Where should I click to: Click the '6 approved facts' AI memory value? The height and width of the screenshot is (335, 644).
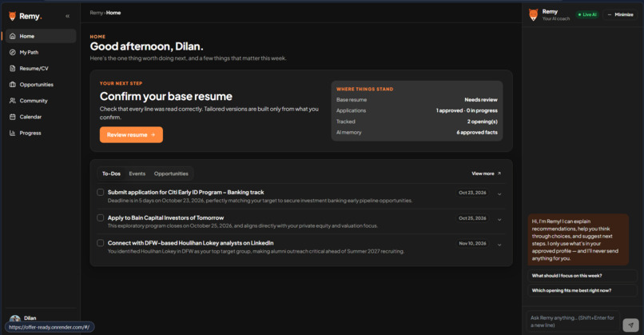(x=477, y=133)
